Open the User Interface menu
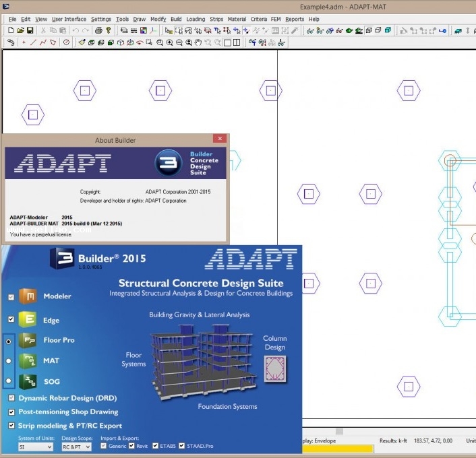476x458 pixels. [69, 19]
